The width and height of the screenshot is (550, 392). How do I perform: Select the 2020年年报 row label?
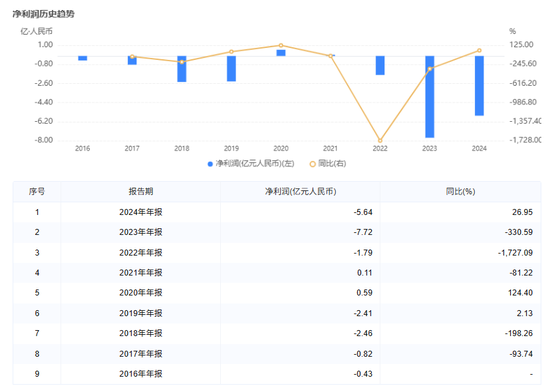pyautogui.click(x=141, y=293)
